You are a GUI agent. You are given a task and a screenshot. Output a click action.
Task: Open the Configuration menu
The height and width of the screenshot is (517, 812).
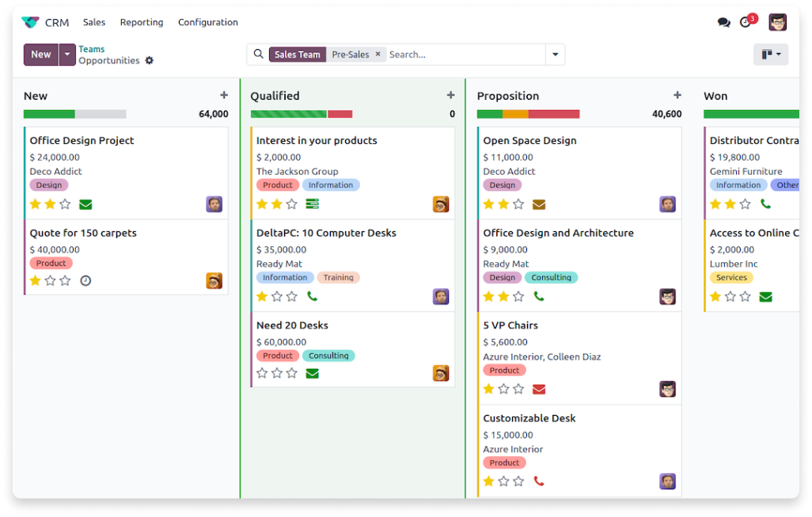(207, 22)
